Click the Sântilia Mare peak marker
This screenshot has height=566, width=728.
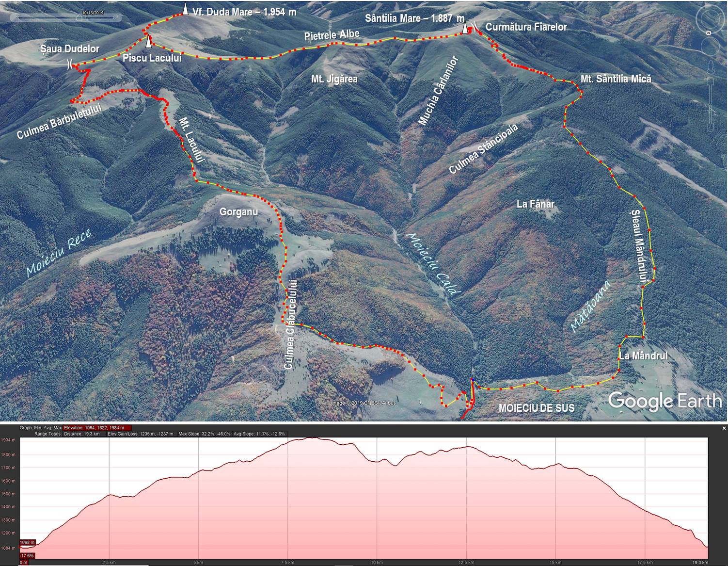(465, 29)
